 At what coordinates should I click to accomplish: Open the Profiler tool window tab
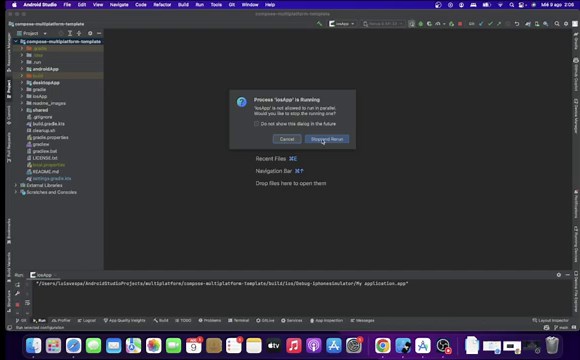click(61, 320)
